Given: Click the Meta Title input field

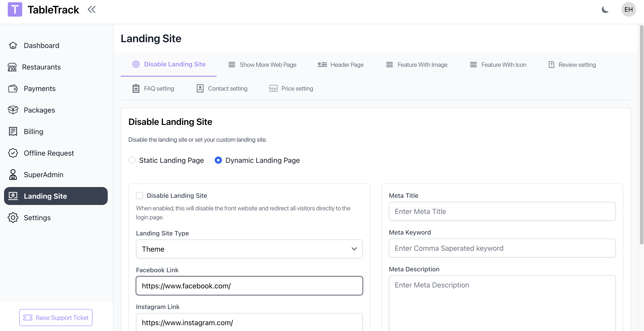Looking at the screenshot, I should click(x=502, y=211).
